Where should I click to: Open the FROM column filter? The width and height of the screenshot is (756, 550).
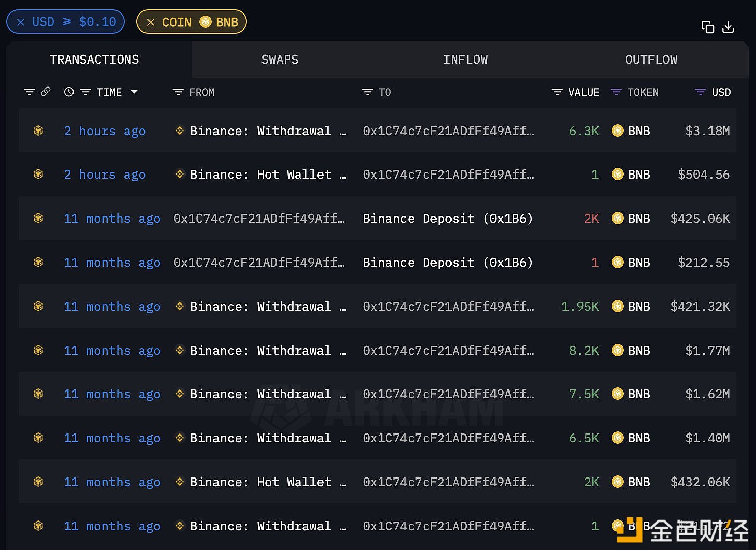(x=178, y=92)
